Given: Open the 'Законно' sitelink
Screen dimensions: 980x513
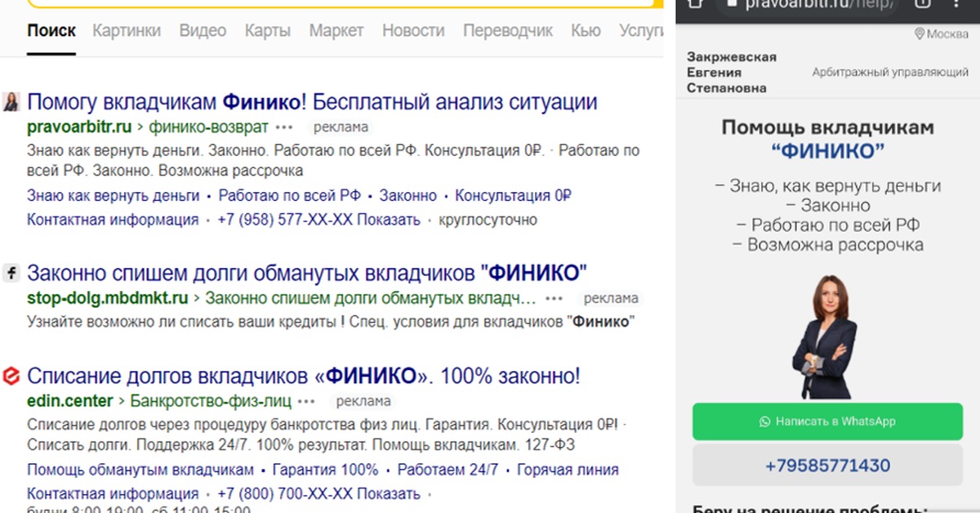Looking at the screenshot, I should pyautogui.click(x=408, y=196).
